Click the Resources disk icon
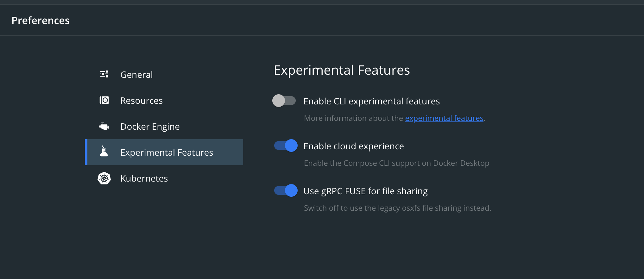The image size is (644, 279). pyautogui.click(x=104, y=100)
